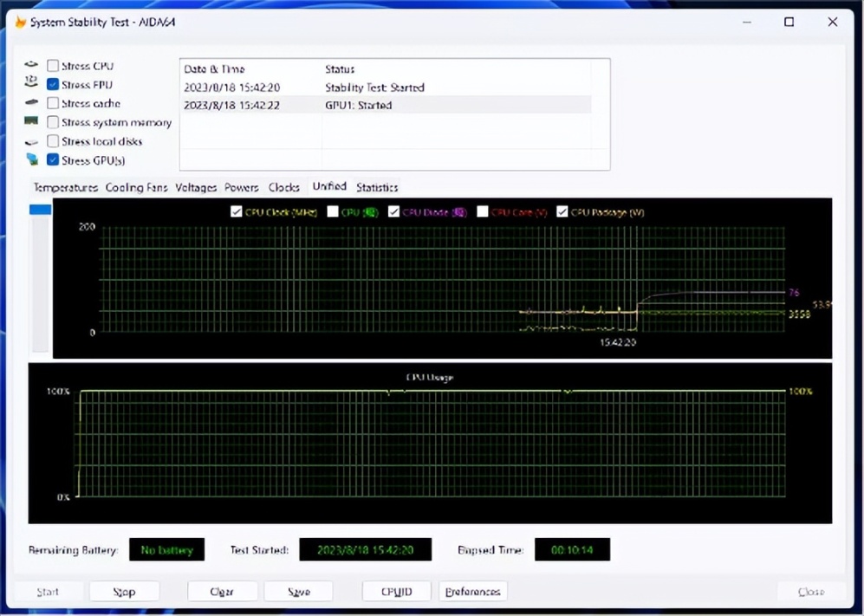This screenshot has width=864, height=616.
Task: Open the Statistics tab
Action: pyautogui.click(x=377, y=187)
